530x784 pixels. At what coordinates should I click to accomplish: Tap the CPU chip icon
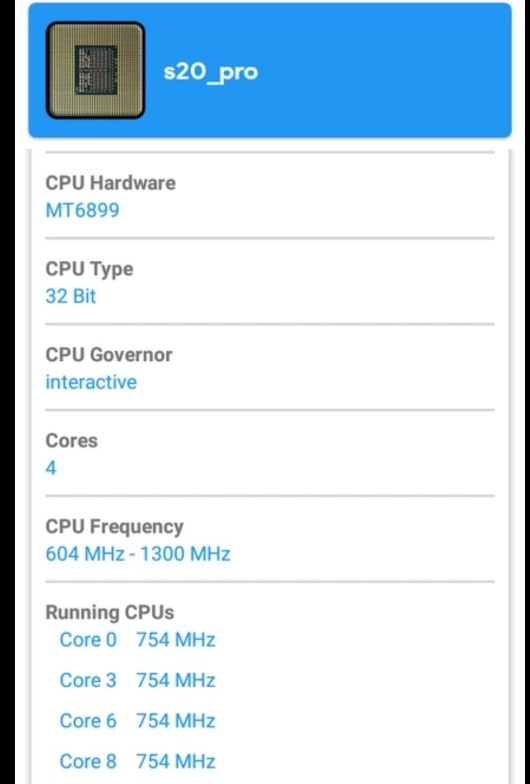coord(96,70)
